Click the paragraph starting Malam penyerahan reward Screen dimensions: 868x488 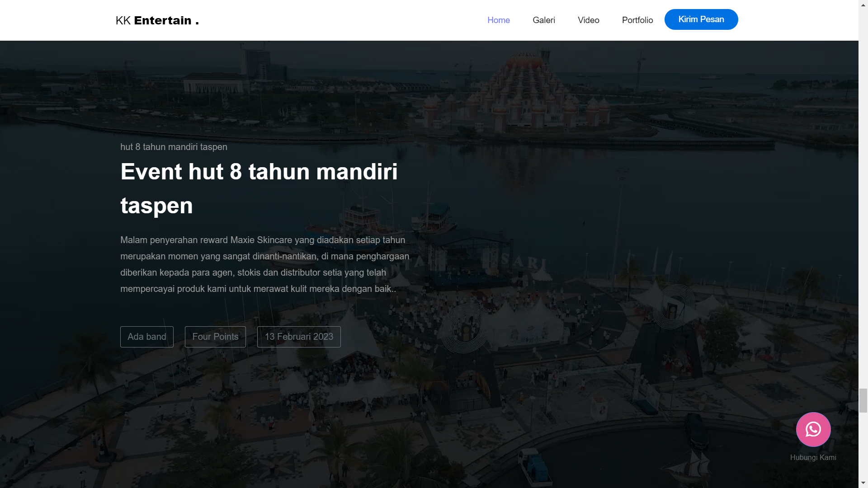(x=265, y=264)
